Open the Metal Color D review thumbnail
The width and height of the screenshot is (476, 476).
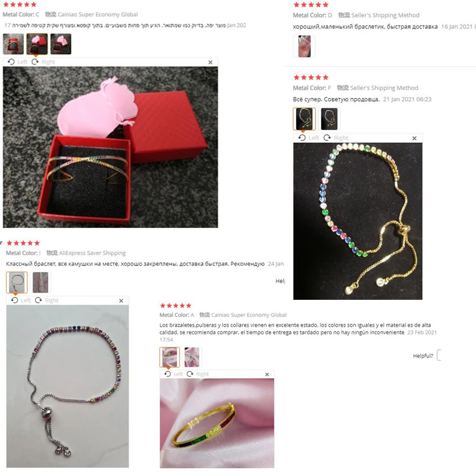(304, 46)
